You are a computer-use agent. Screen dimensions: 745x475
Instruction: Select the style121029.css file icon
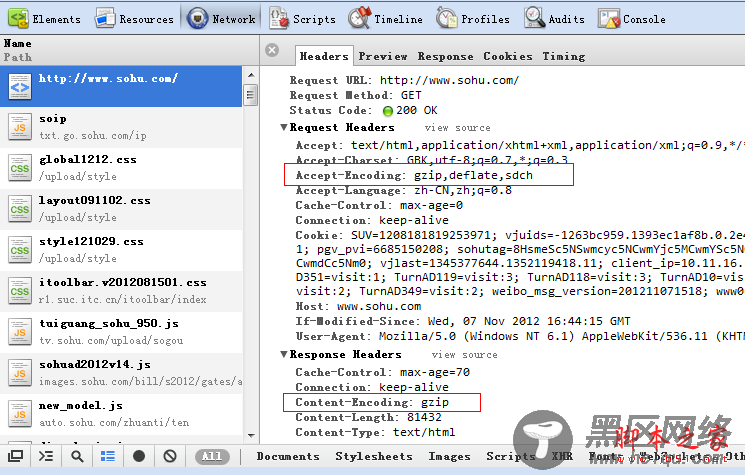point(20,250)
